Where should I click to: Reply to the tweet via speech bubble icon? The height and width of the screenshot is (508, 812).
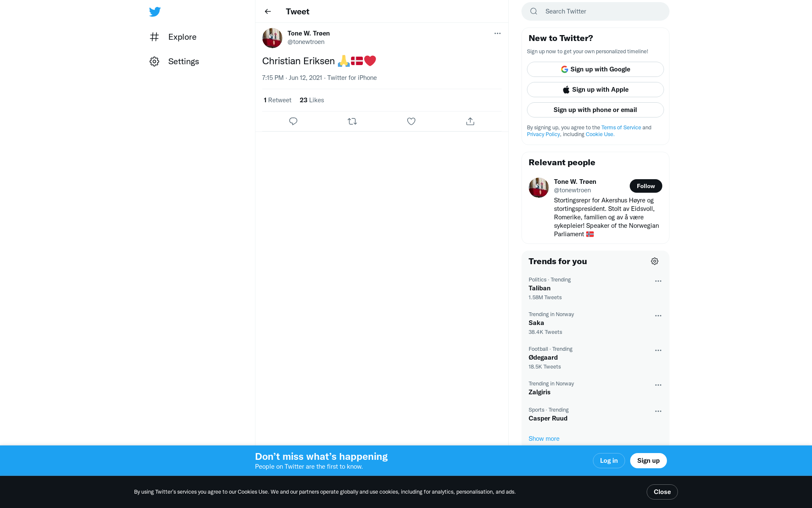(293, 121)
